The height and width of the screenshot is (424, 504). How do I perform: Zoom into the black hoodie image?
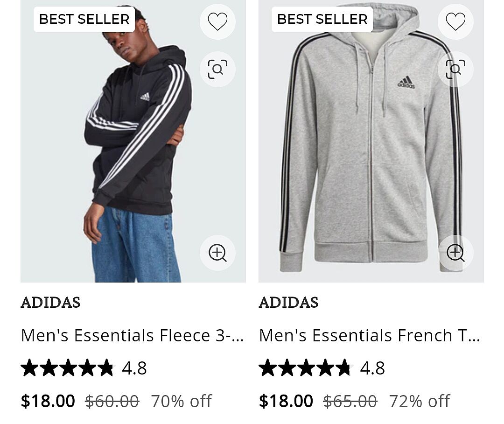point(217,253)
